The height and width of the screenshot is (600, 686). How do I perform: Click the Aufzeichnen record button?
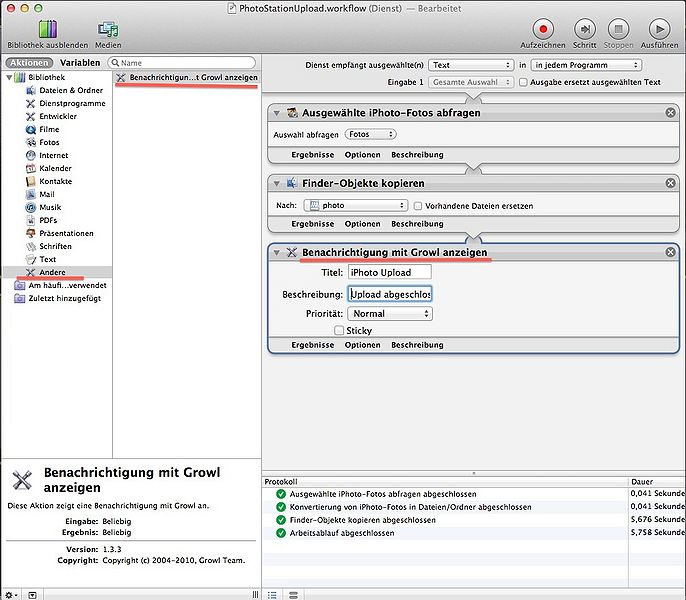pyautogui.click(x=543, y=29)
